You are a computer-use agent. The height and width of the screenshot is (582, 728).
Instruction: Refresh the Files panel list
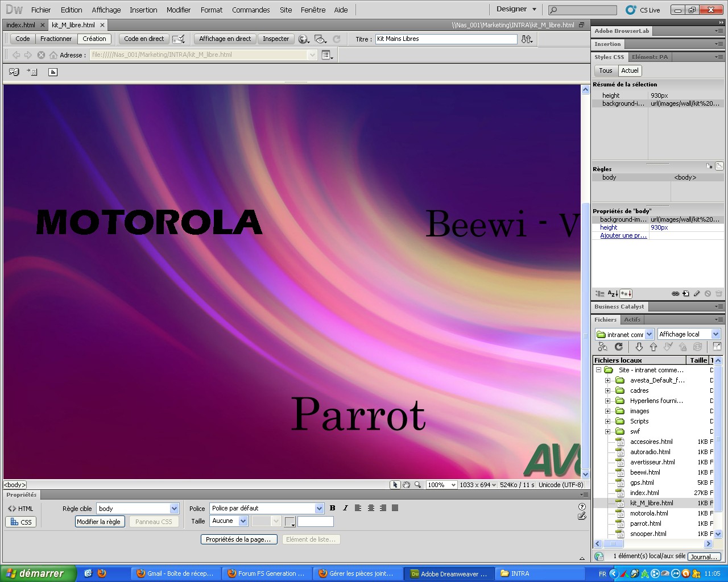tap(619, 347)
